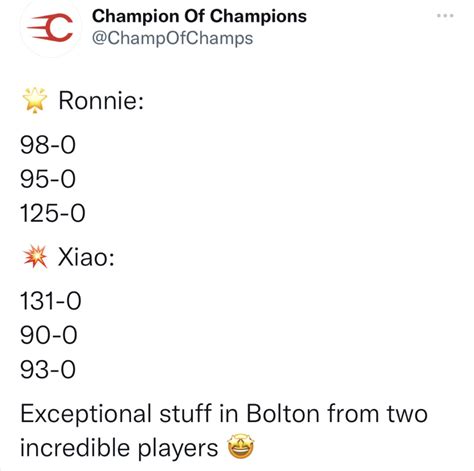Click the 131-0 score line
The width and height of the screenshot is (474, 471).
pyautogui.click(x=51, y=301)
